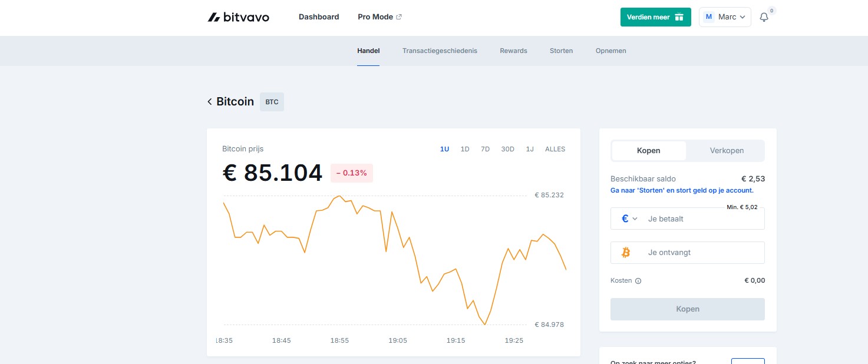Open the Storten tab
Viewport: 868px width, 364px height.
561,51
